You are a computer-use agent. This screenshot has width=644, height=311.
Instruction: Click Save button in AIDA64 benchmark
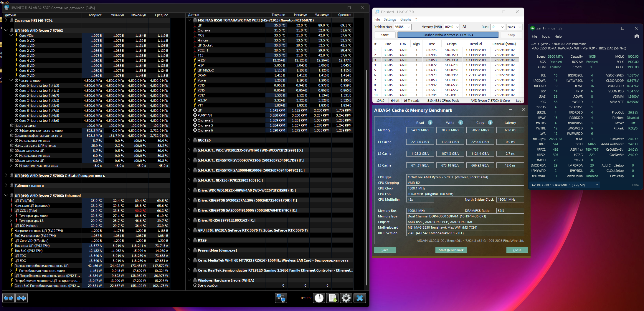(385, 250)
